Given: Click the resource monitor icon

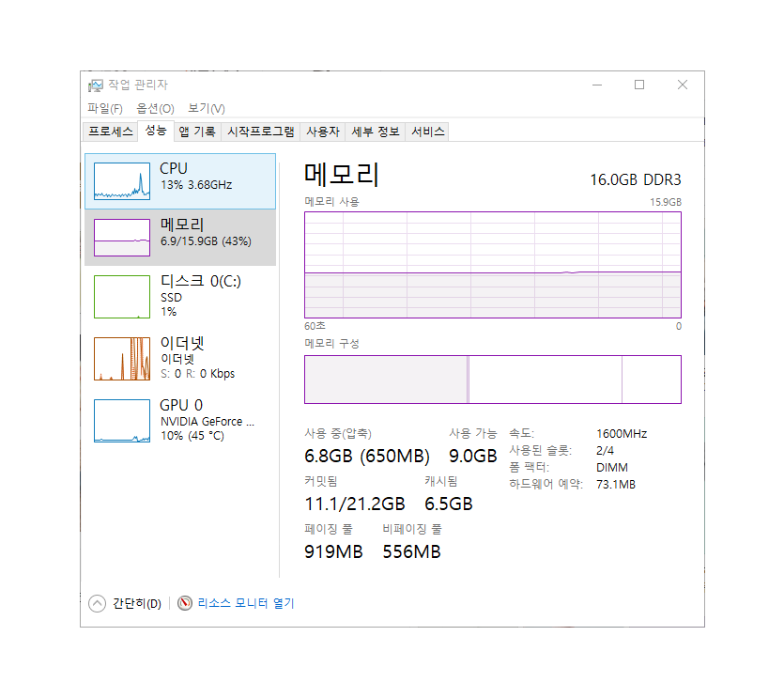Looking at the screenshot, I should click(185, 603).
